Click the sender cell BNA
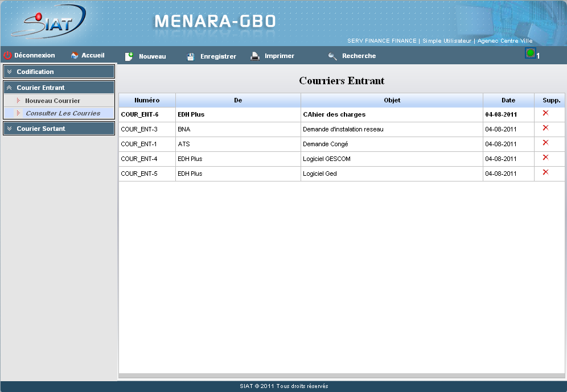 pyautogui.click(x=238, y=129)
